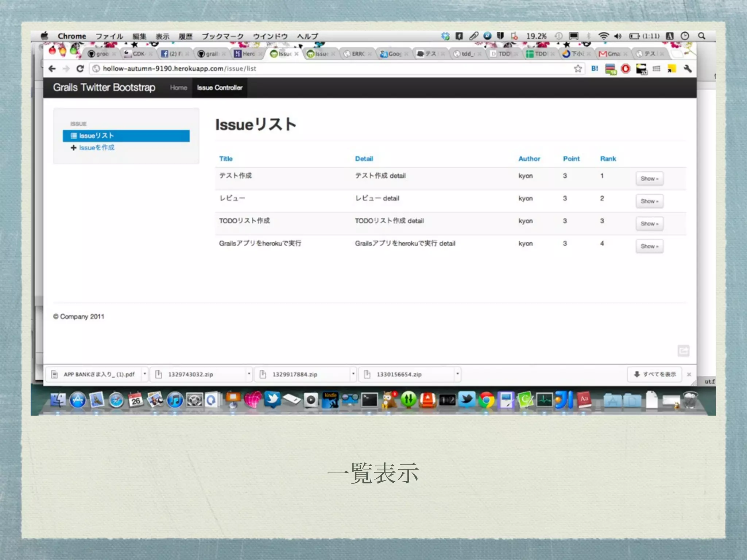The image size is (747, 560).
Task: Click the すべてを表示 downloads button
Action: click(x=655, y=374)
